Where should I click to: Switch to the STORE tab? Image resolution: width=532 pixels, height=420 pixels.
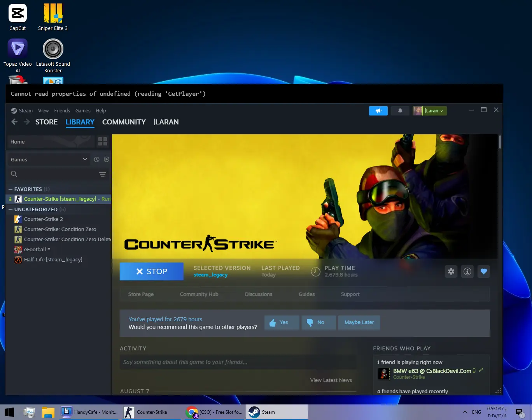click(x=47, y=122)
